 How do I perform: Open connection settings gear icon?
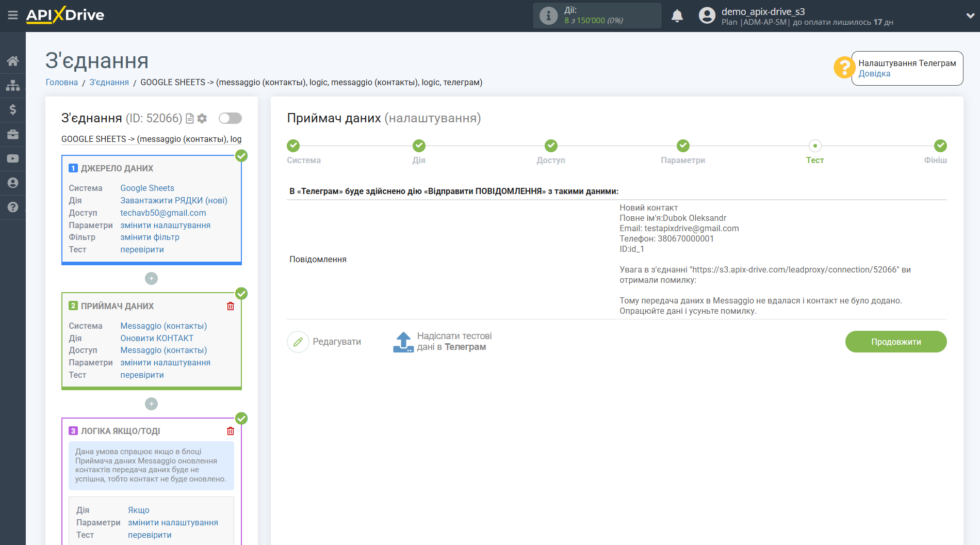(x=202, y=118)
